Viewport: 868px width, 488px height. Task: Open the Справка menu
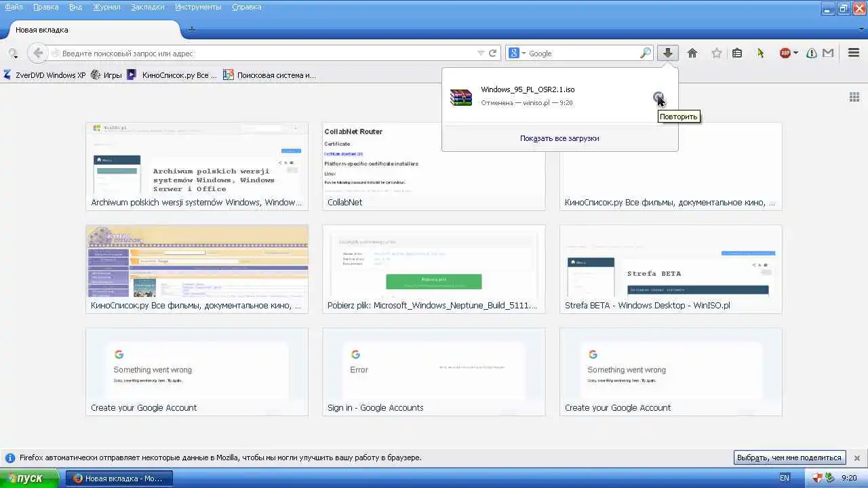[x=248, y=7]
